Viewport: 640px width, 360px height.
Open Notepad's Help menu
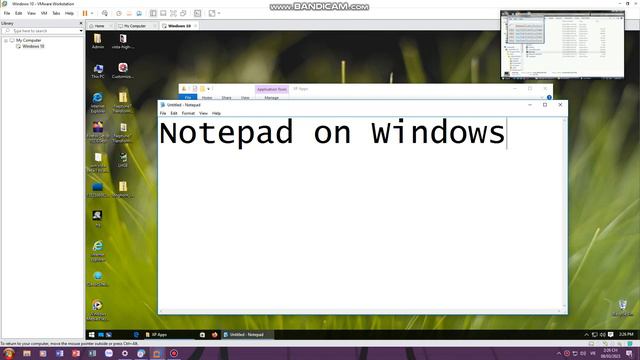(216, 113)
